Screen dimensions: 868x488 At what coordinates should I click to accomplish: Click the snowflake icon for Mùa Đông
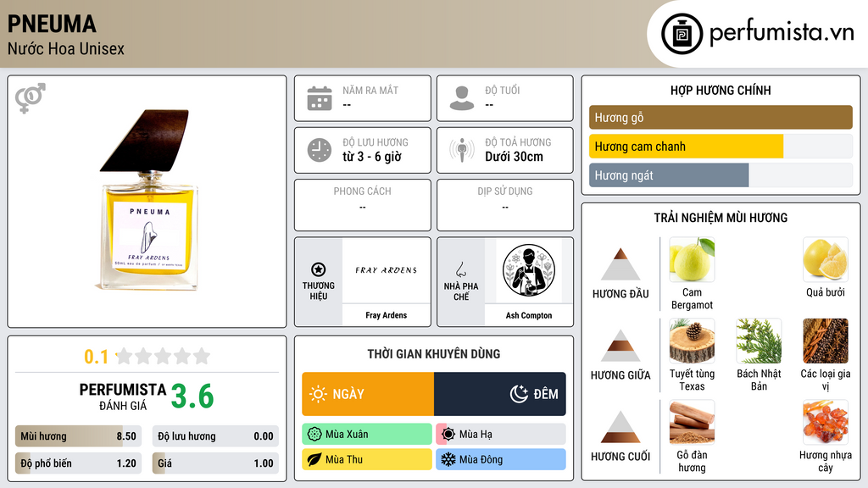pyautogui.click(x=448, y=459)
